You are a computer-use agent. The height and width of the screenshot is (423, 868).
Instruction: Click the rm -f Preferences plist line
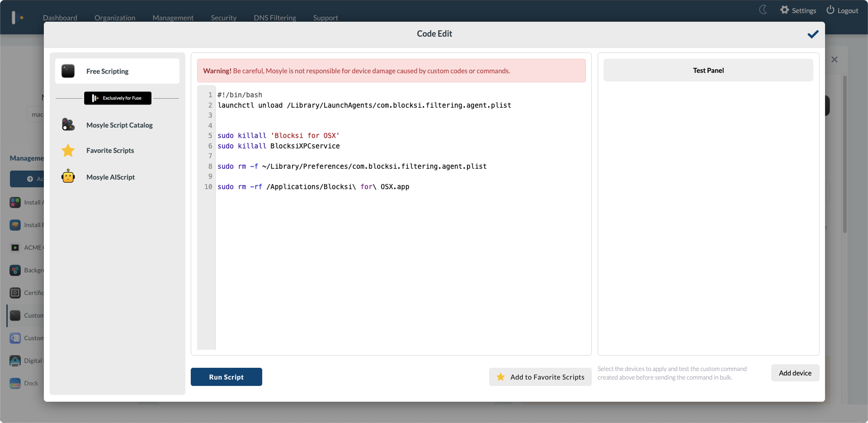tap(352, 166)
